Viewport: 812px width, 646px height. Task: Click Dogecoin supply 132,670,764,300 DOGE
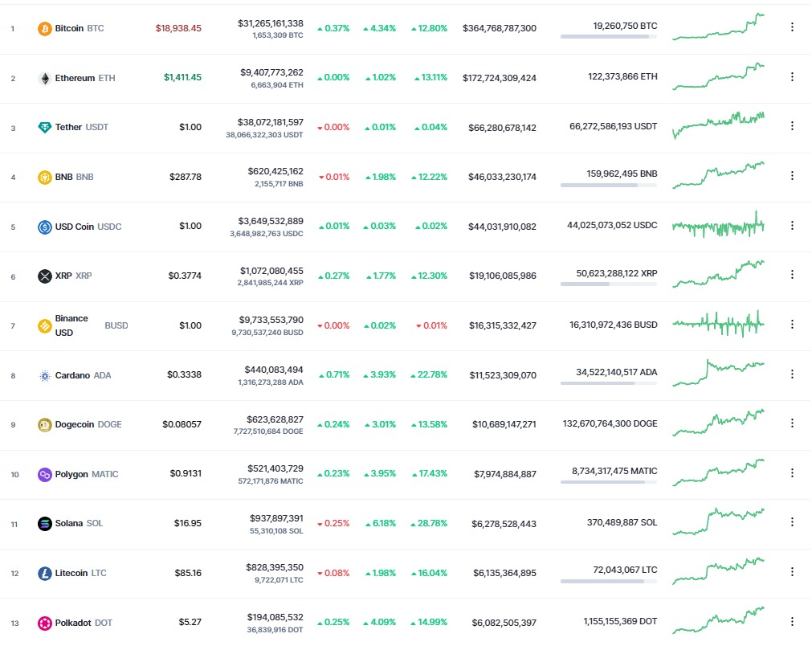point(610,423)
